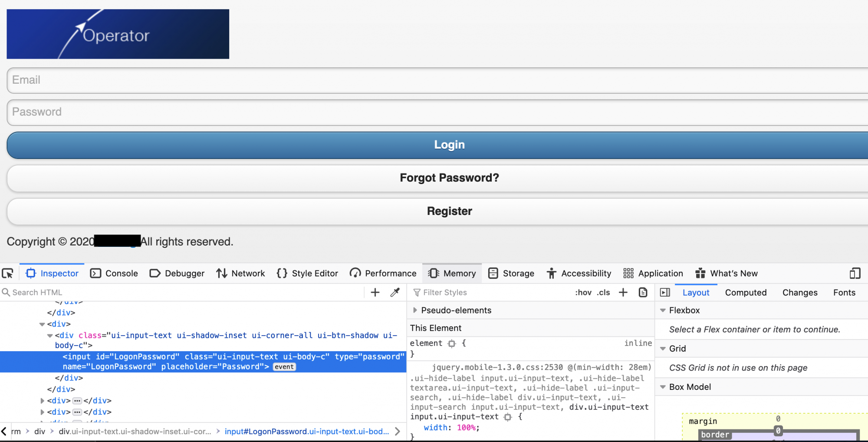Click the create new node plus icon
This screenshot has height=442, width=868.
[375, 292]
